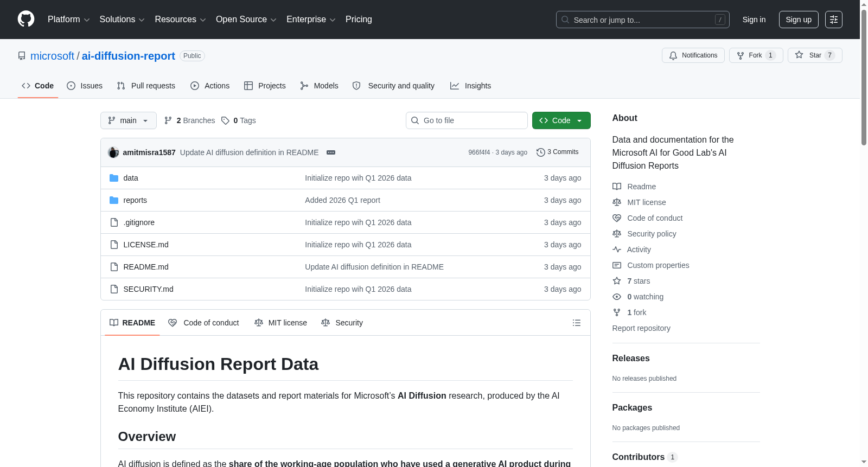Open the Packages heading link

tap(632, 408)
